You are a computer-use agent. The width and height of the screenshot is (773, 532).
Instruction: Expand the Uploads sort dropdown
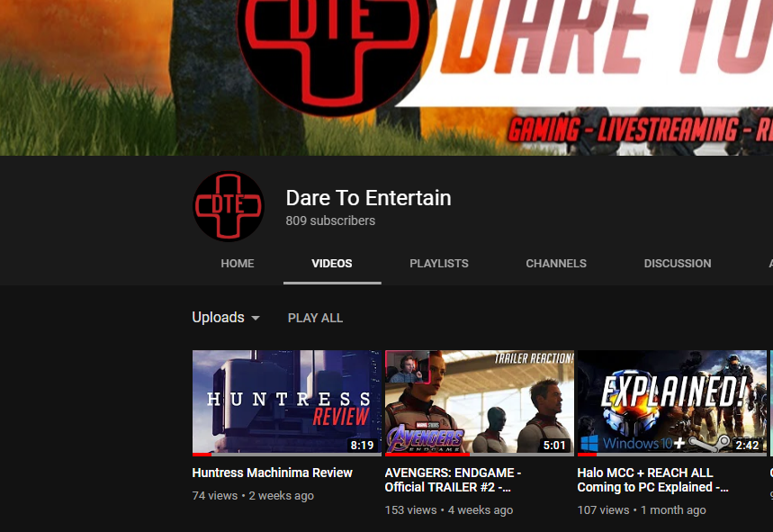coord(226,318)
